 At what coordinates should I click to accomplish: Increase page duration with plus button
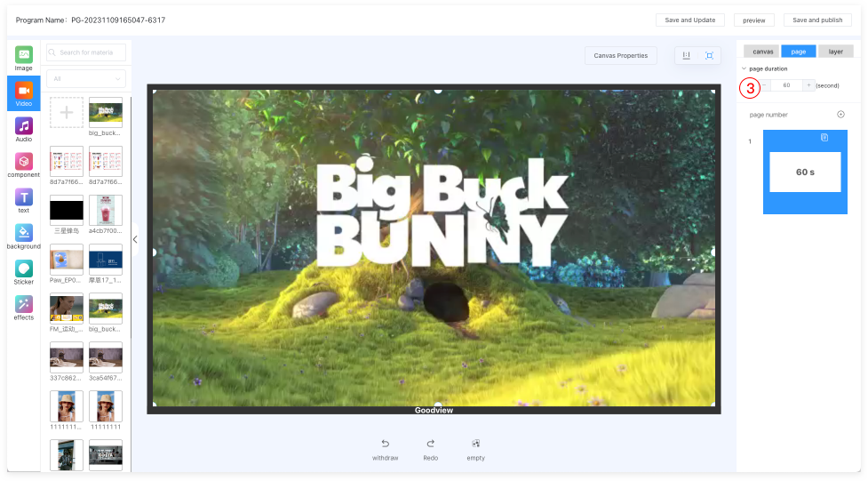tap(808, 85)
